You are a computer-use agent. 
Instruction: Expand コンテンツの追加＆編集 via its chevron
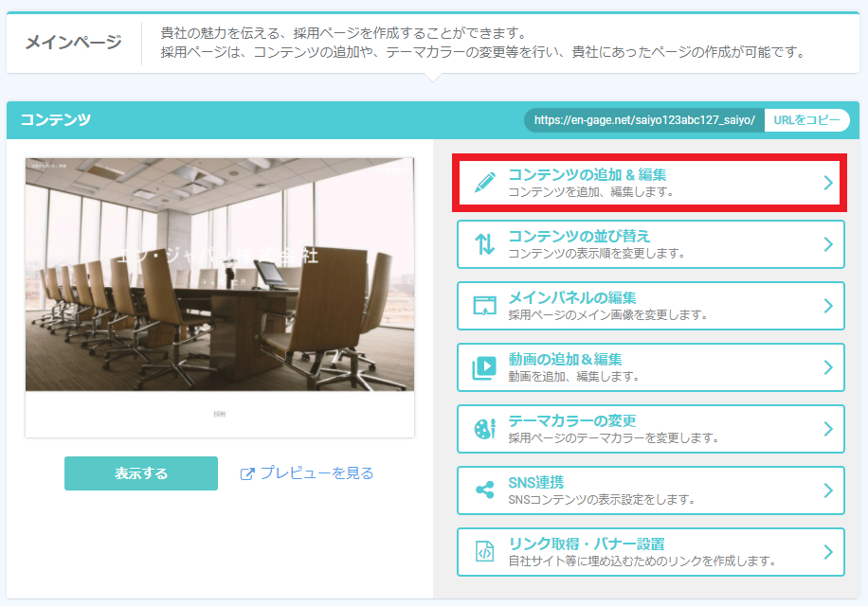[828, 183]
